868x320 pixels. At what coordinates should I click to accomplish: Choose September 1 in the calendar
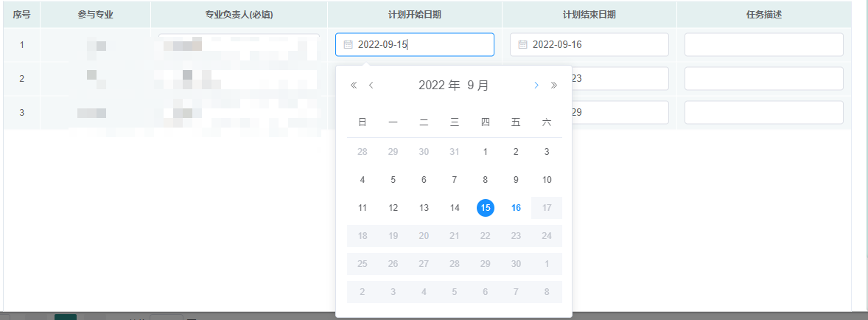485,152
